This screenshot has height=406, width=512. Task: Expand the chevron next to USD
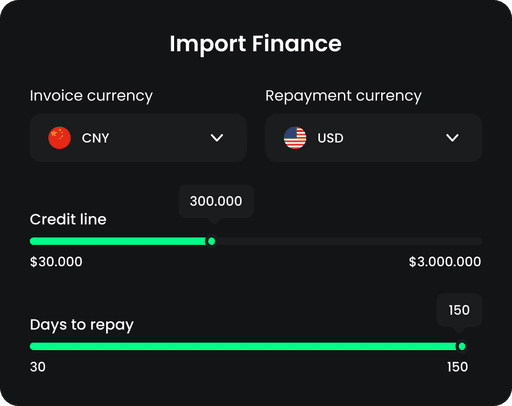click(452, 138)
